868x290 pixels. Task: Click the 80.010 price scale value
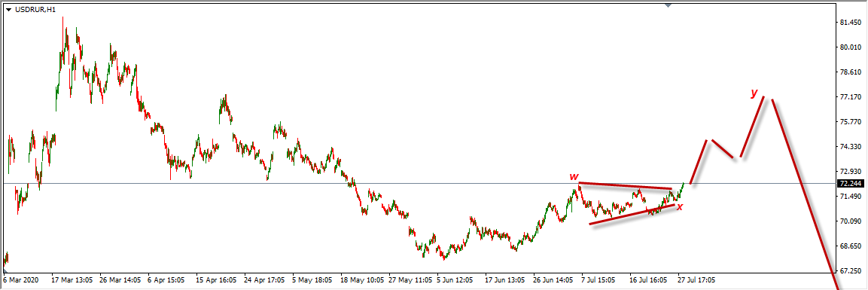(850, 47)
